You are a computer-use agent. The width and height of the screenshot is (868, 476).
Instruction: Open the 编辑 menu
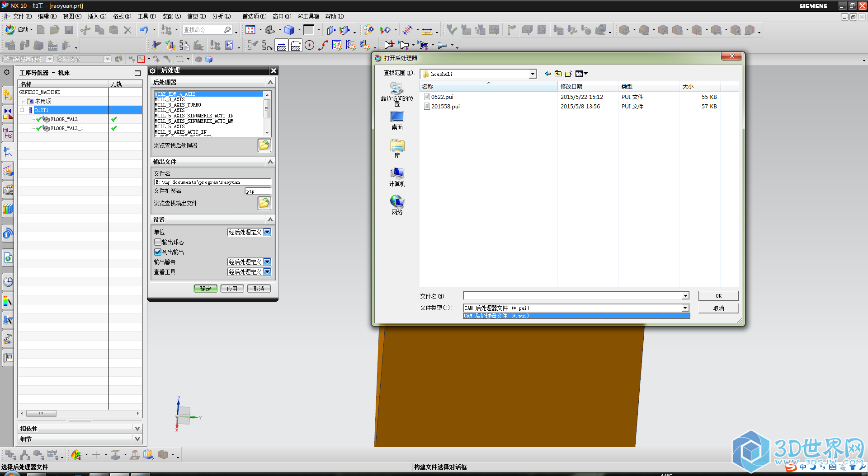click(x=47, y=16)
